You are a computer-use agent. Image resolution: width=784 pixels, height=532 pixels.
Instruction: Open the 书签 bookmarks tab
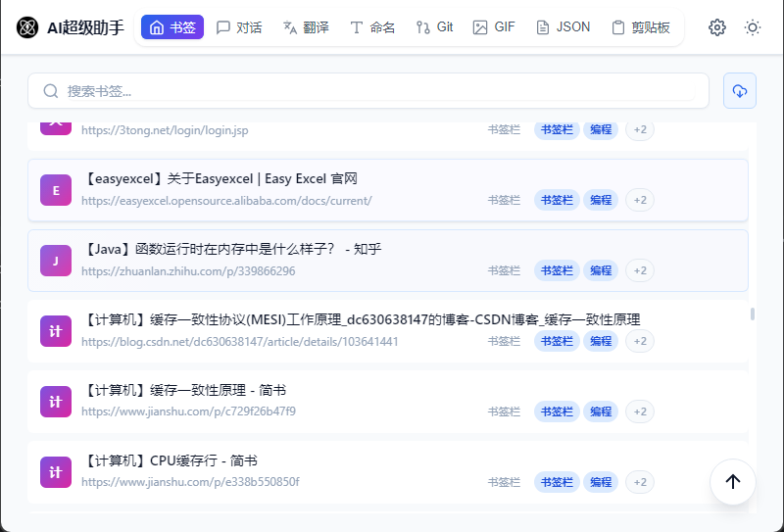[172, 27]
